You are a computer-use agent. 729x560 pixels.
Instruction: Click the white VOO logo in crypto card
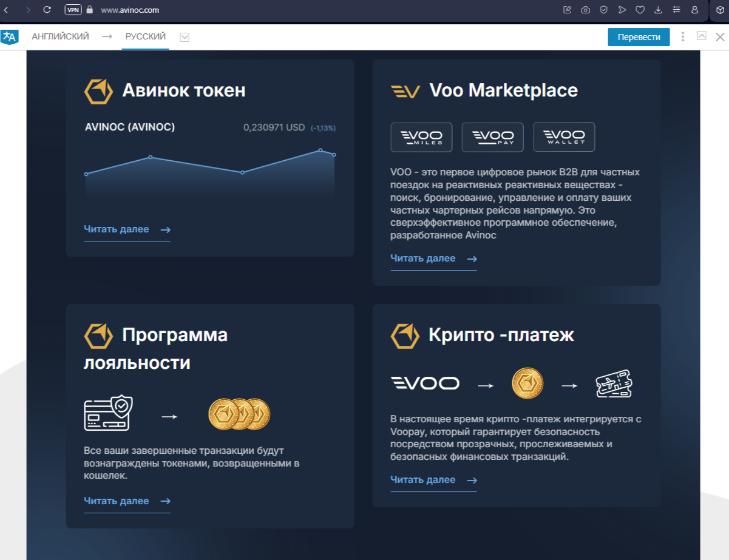point(425,383)
